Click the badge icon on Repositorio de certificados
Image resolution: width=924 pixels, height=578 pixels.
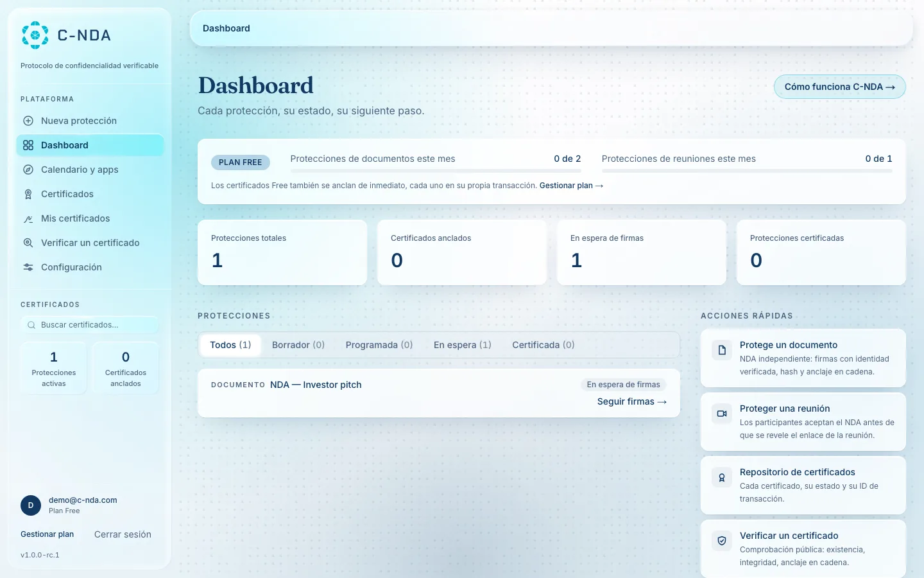722,477
